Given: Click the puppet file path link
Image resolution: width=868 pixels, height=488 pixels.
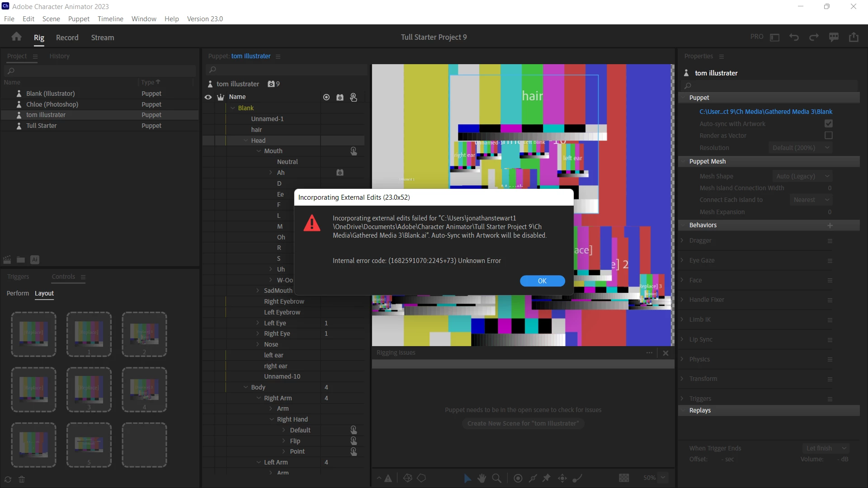Looking at the screenshot, I should [x=765, y=112].
